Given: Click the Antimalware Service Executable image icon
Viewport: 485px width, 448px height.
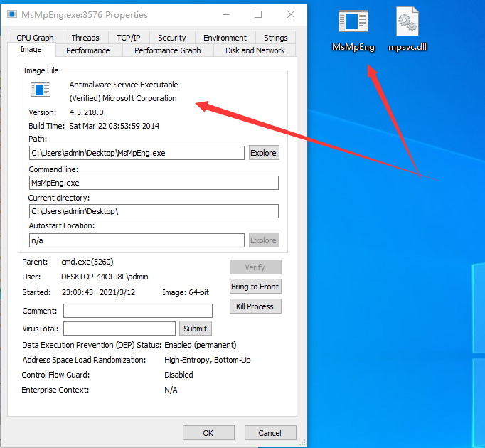Looking at the screenshot, I should (41, 89).
